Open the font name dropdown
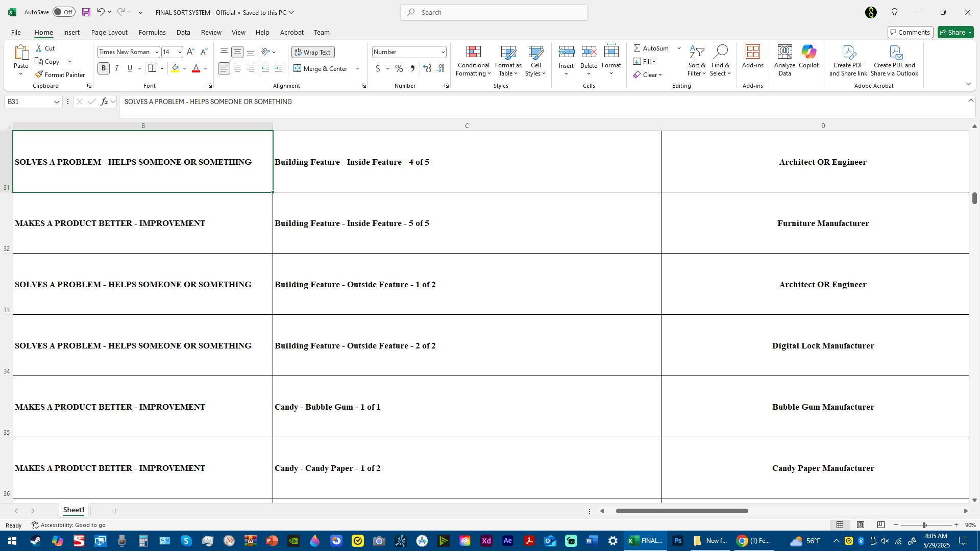The height and width of the screenshot is (551, 980). (157, 52)
